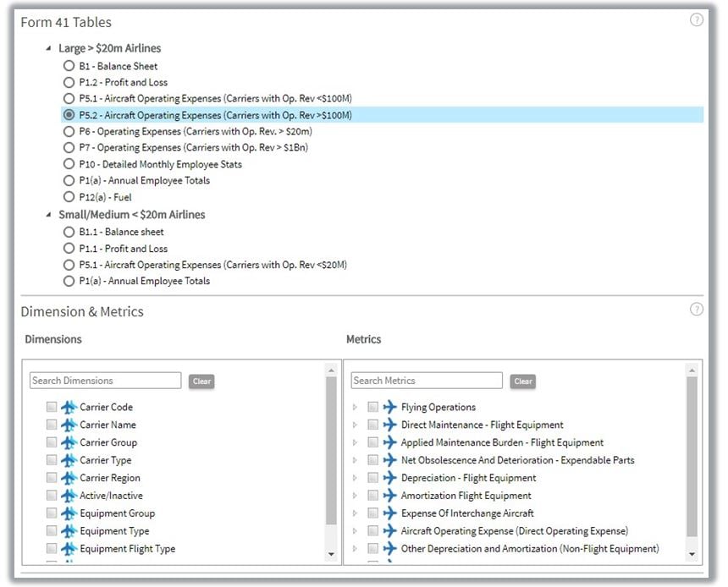Viewport: 728px width, 587px height.
Task: Click the help icon beside Form 41 Tables
Action: tap(696, 20)
